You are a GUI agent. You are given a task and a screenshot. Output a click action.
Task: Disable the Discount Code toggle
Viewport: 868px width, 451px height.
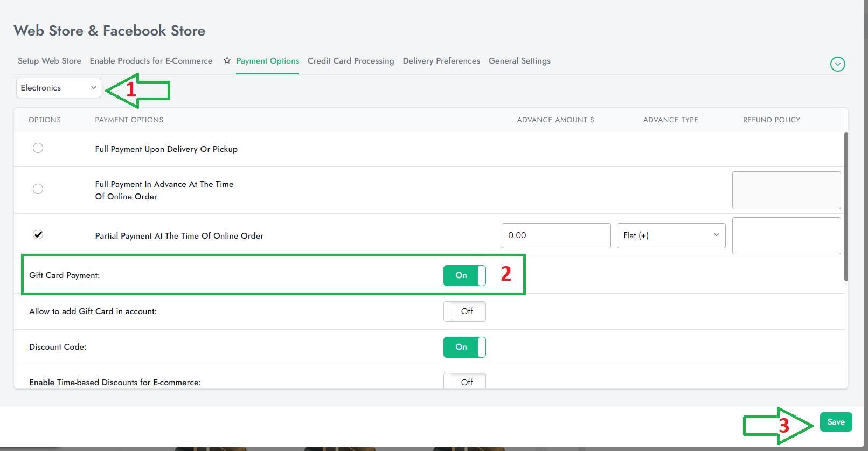(464, 347)
